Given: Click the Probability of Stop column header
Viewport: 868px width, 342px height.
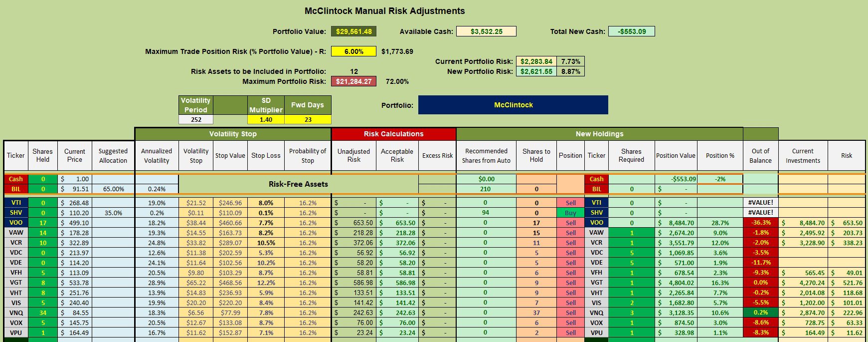Looking at the screenshot, I should click(308, 156).
